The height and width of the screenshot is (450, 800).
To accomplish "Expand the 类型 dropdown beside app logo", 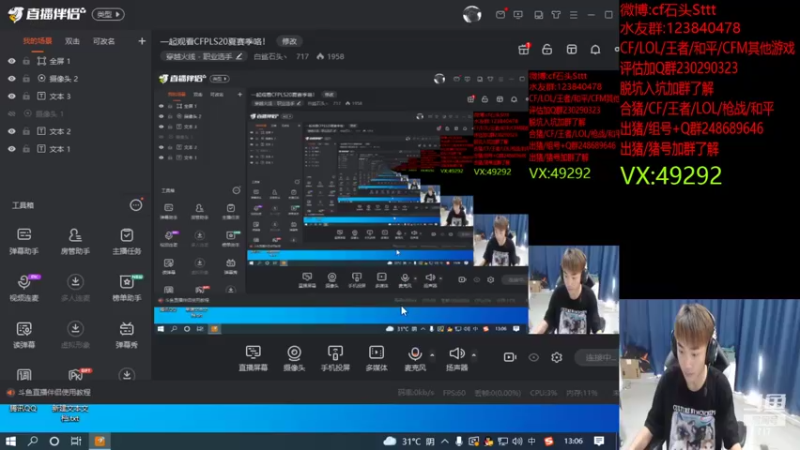I will pos(108,14).
